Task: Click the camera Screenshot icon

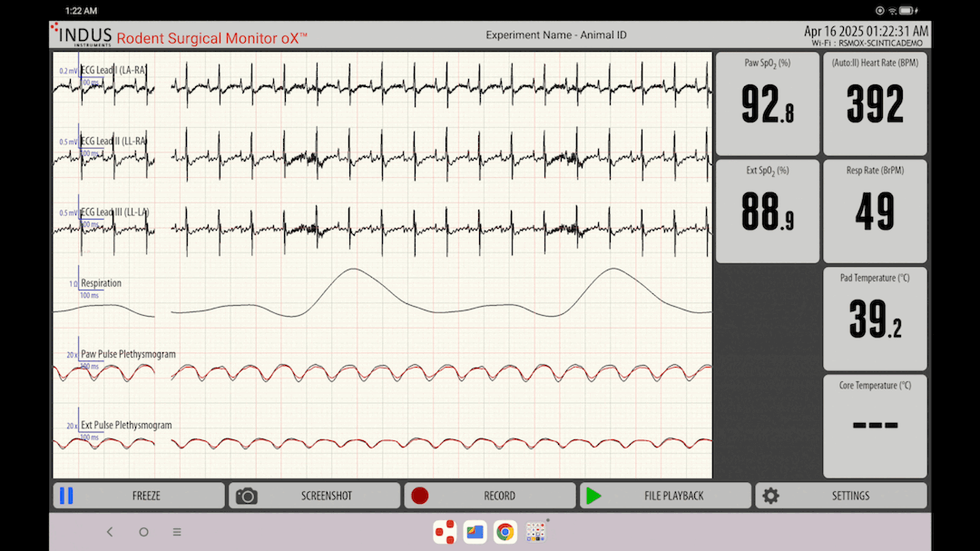Action: (246, 496)
